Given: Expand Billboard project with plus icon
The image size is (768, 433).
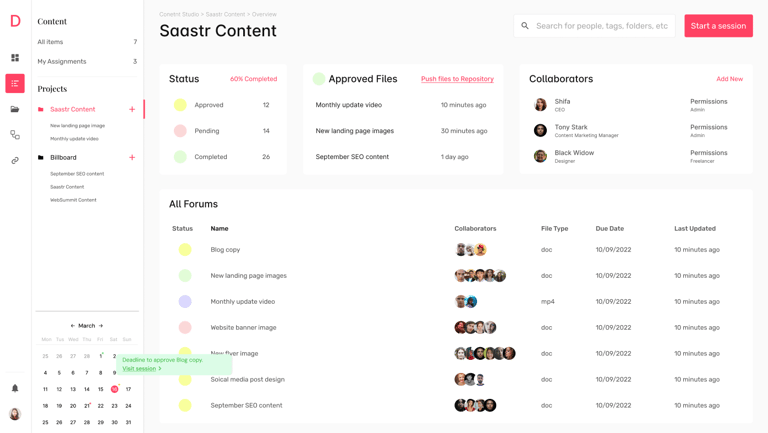Looking at the screenshot, I should click(x=132, y=157).
